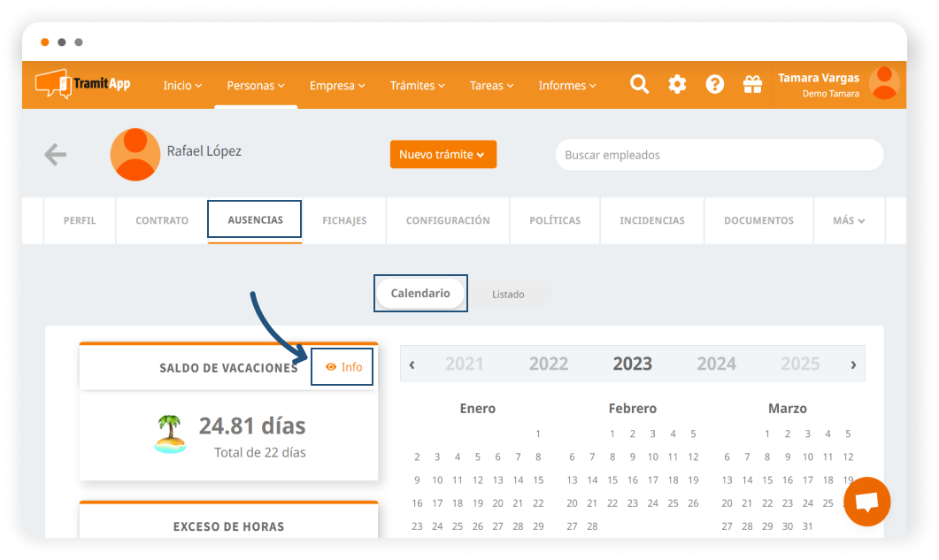Click the Buscar empleados search field
Screen dimensions: 939x560
(x=719, y=155)
